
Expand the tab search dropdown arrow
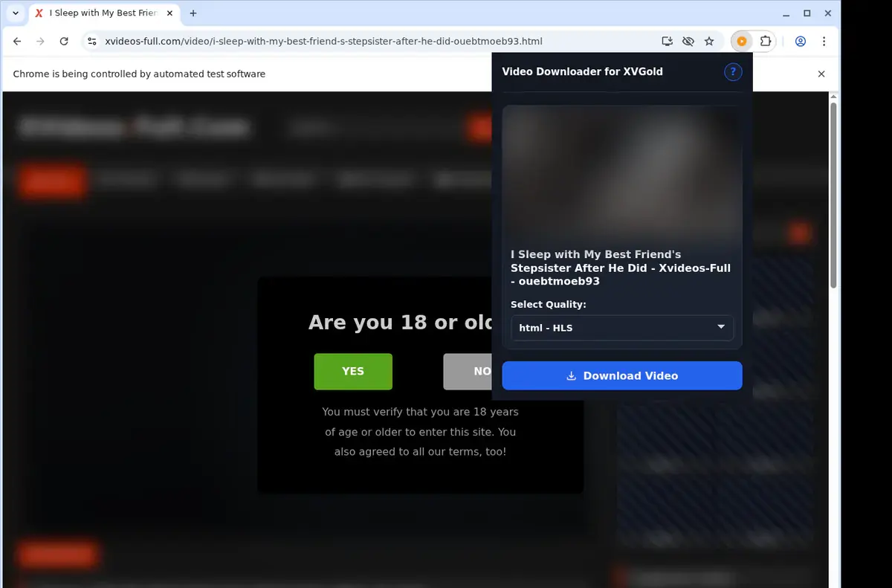16,13
